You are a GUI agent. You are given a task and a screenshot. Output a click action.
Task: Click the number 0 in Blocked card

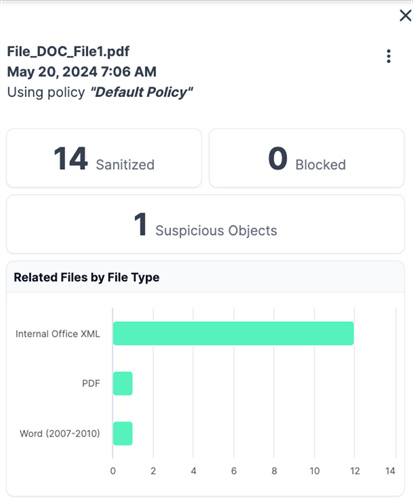(x=278, y=159)
